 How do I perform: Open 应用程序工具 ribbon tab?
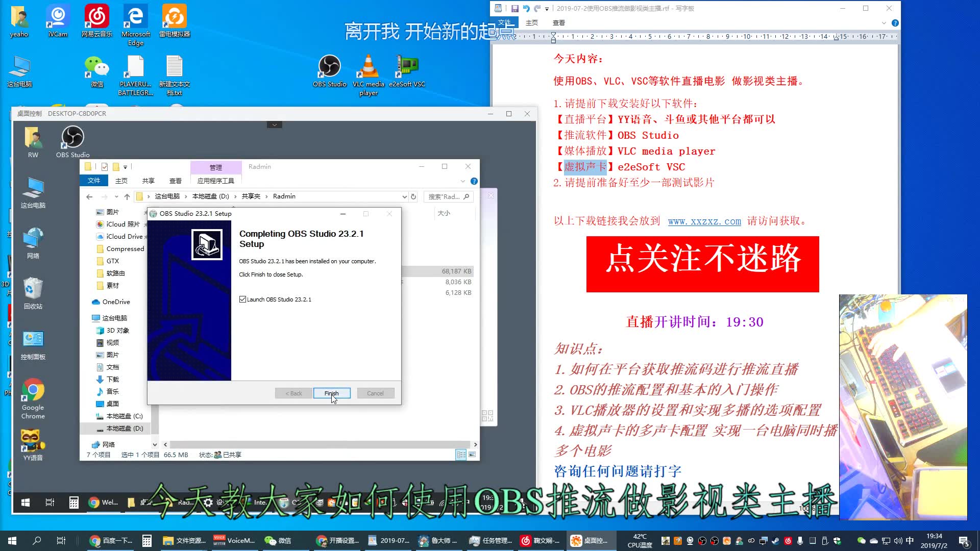coord(215,181)
